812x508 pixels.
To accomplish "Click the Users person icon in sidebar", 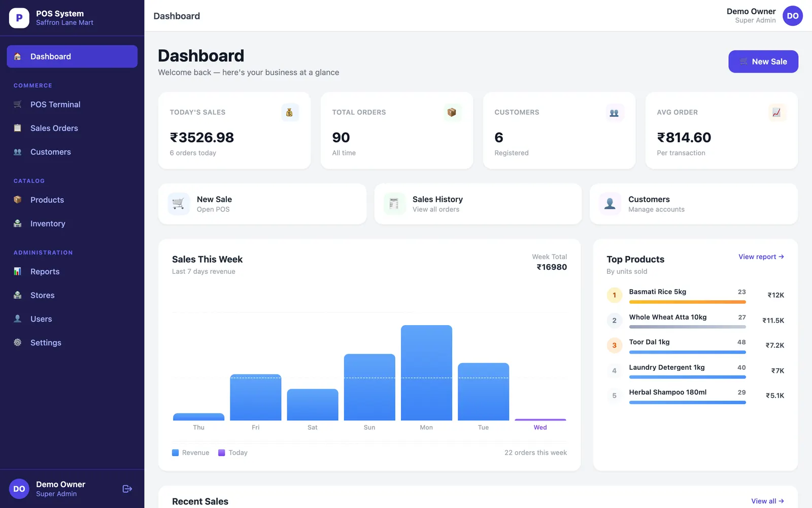I will pos(17,319).
